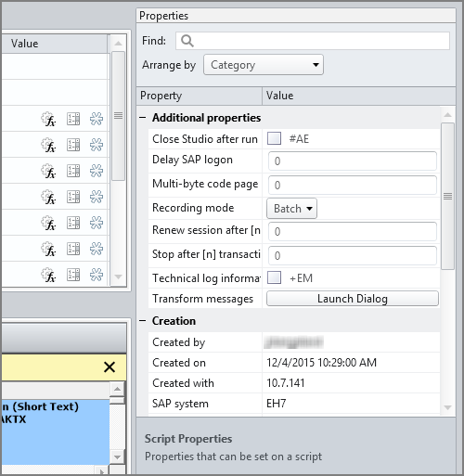Enable Close Studio after run checkbox

point(274,138)
